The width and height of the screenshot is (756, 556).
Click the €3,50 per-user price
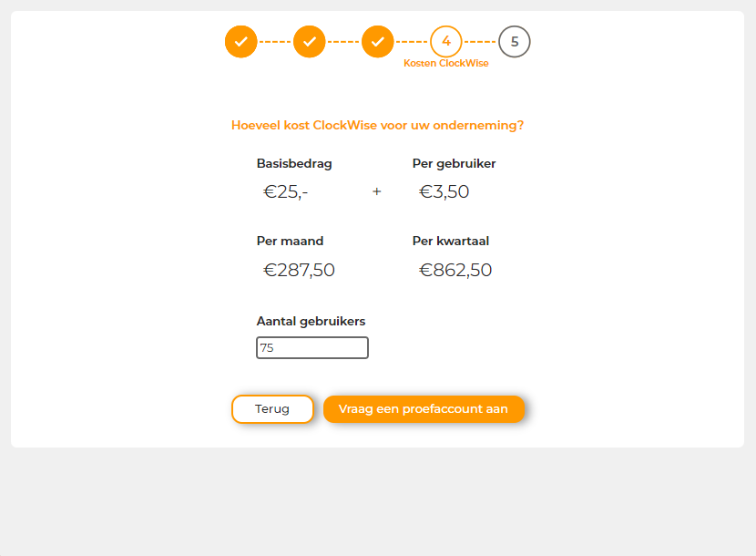click(x=444, y=191)
